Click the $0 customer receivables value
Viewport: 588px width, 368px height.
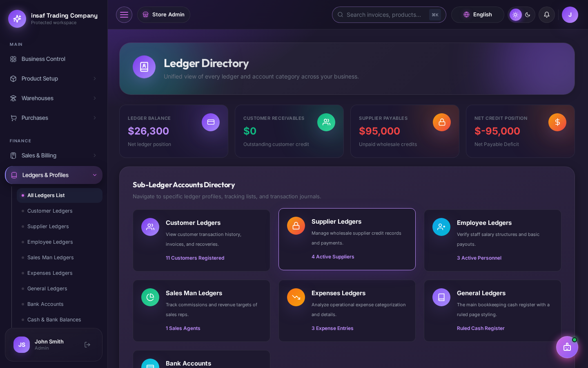(250, 131)
